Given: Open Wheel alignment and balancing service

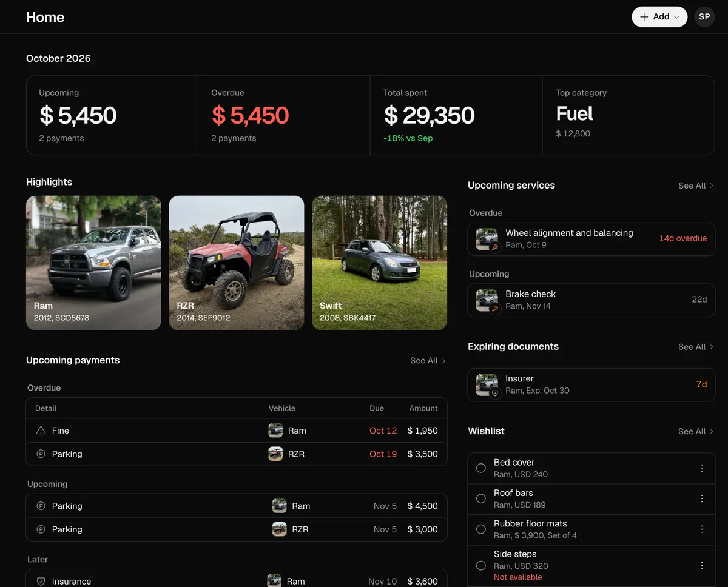Looking at the screenshot, I should tap(591, 239).
